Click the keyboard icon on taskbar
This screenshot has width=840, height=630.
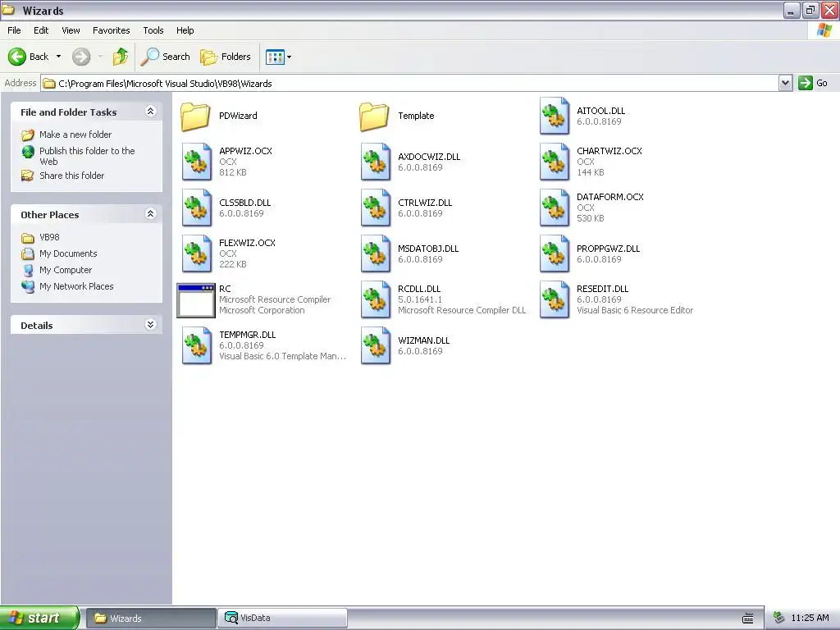(x=748, y=619)
